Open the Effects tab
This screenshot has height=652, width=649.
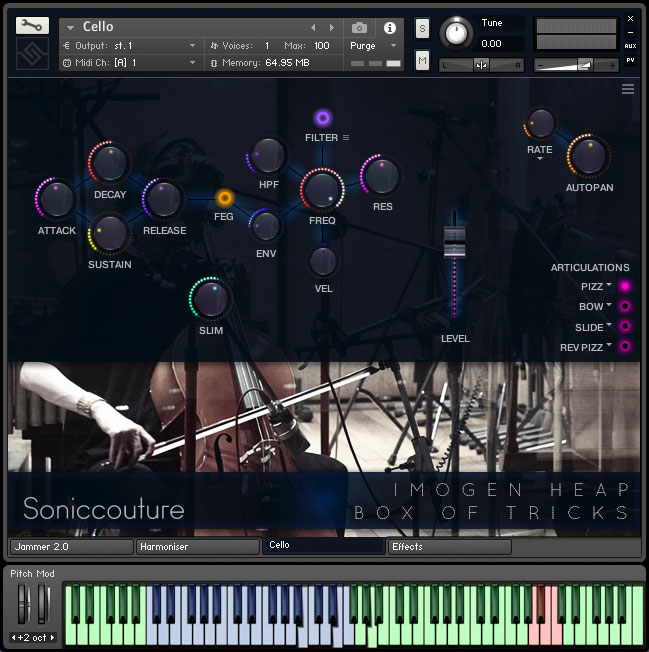449,547
